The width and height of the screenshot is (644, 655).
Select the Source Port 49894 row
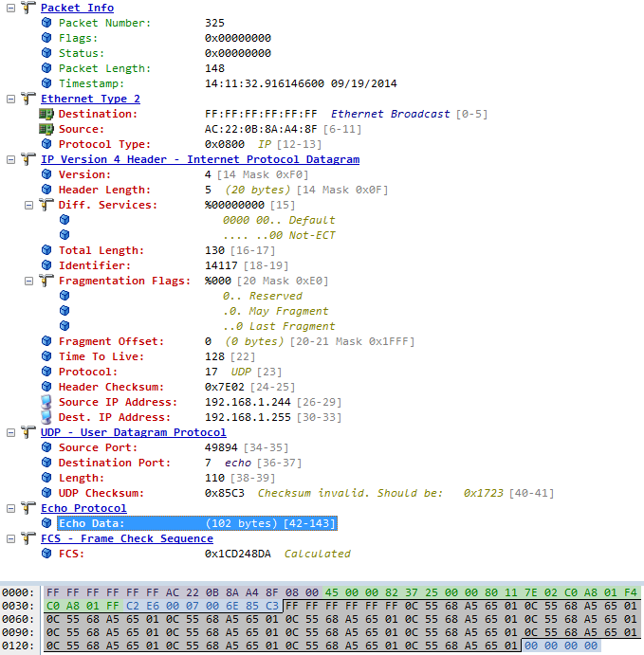tap(174, 447)
